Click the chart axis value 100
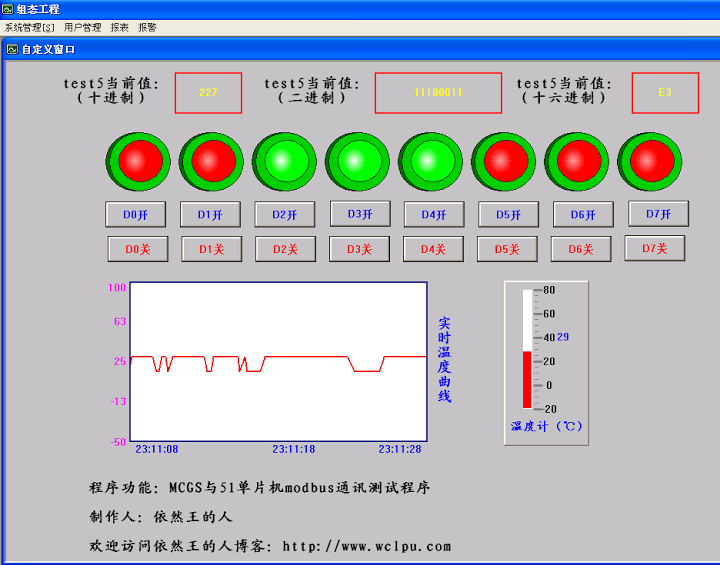 [117, 288]
